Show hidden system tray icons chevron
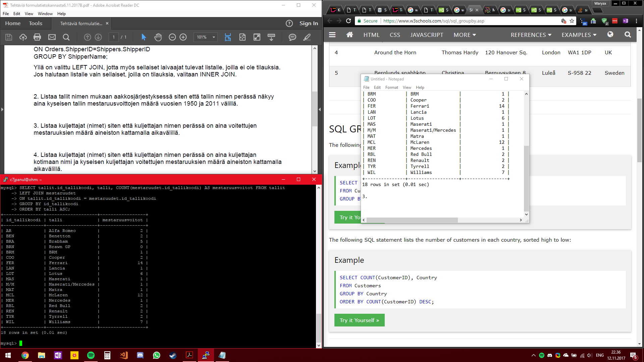Screen dimensions: 644x362 click(x=534, y=355)
